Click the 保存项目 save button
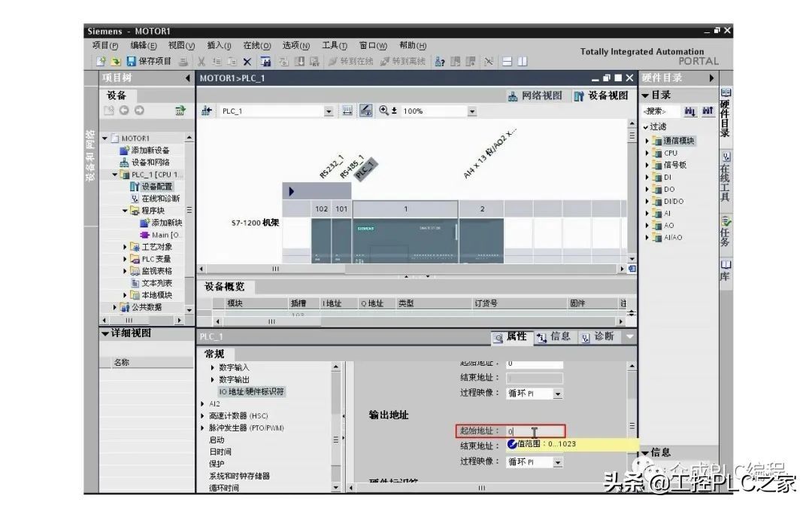Viewport: 812px width, 508px height. [x=149, y=62]
